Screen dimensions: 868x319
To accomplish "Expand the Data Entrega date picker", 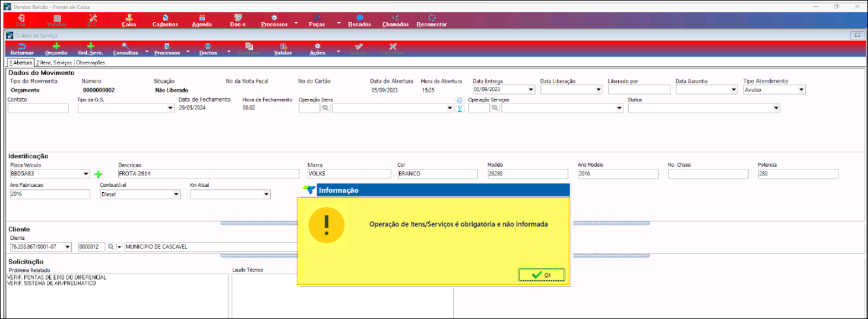I will pyautogui.click(x=531, y=90).
